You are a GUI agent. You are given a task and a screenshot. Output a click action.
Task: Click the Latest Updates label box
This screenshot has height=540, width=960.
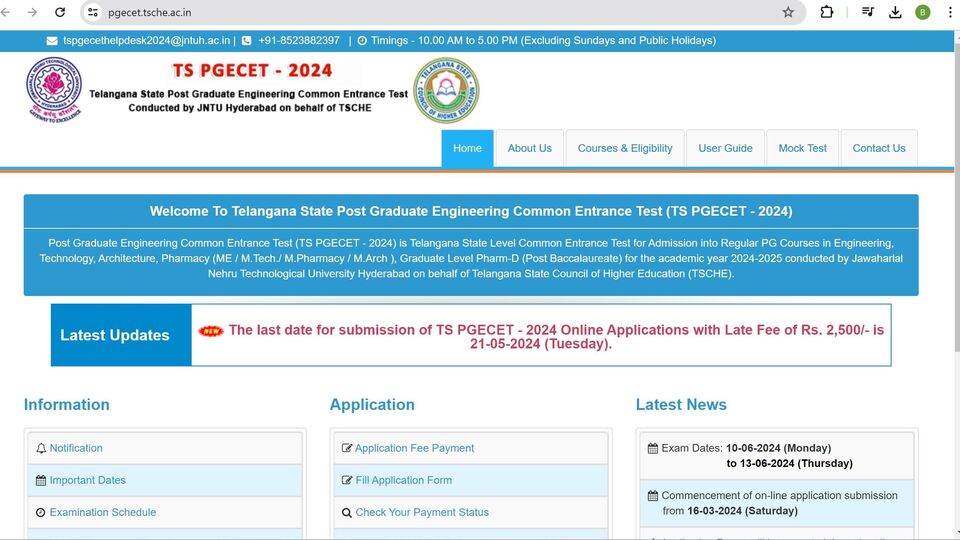tap(121, 335)
